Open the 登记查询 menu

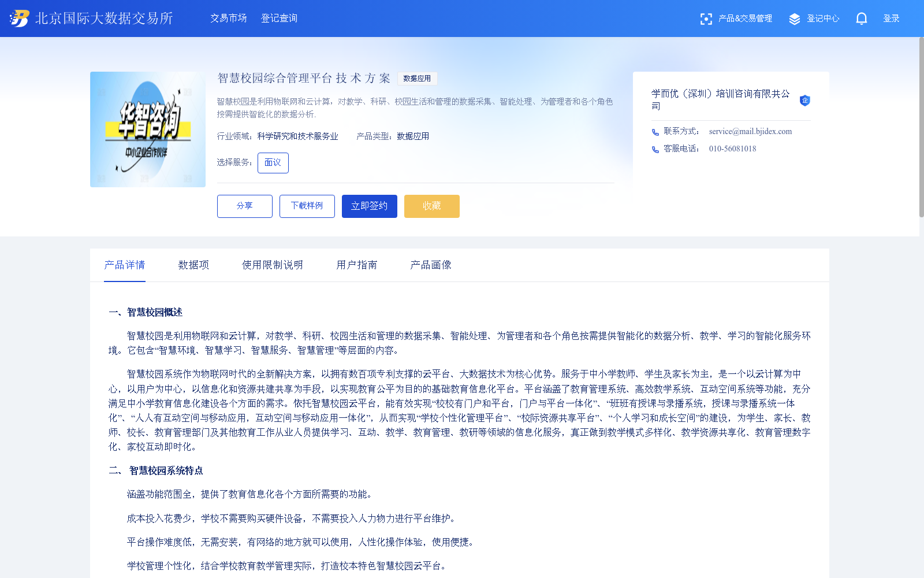point(280,18)
